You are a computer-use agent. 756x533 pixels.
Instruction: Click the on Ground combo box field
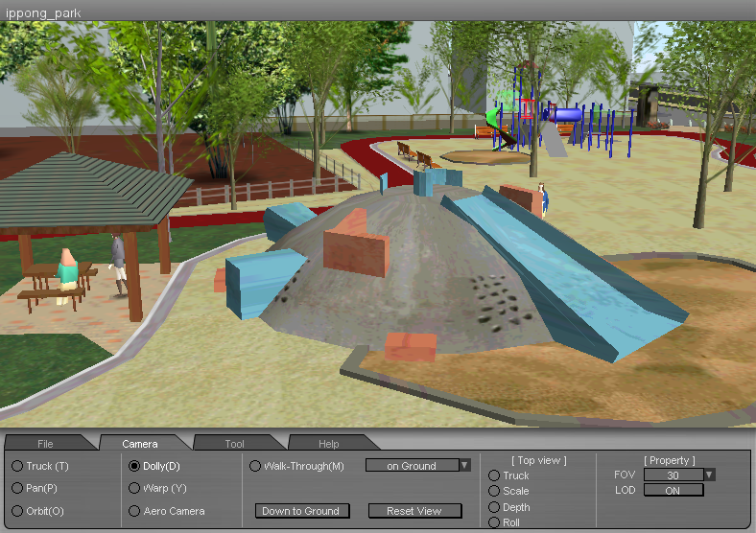(x=413, y=466)
